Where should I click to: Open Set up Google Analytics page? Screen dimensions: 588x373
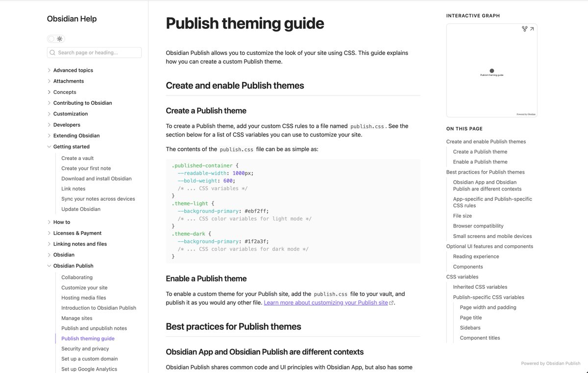89,369
